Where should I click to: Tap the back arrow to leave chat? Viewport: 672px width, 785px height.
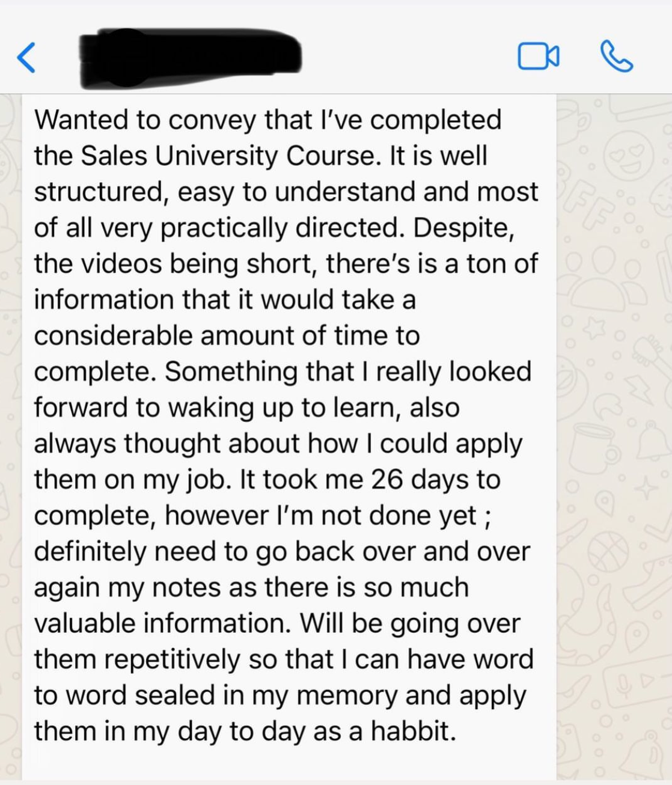pos(26,58)
